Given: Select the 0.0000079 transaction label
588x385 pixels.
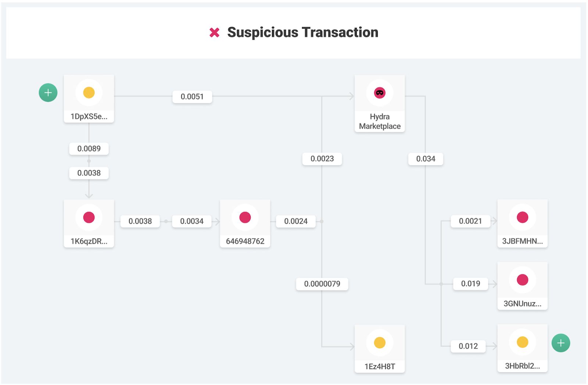Looking at the screenshot, I should click(x=322, y=284).
